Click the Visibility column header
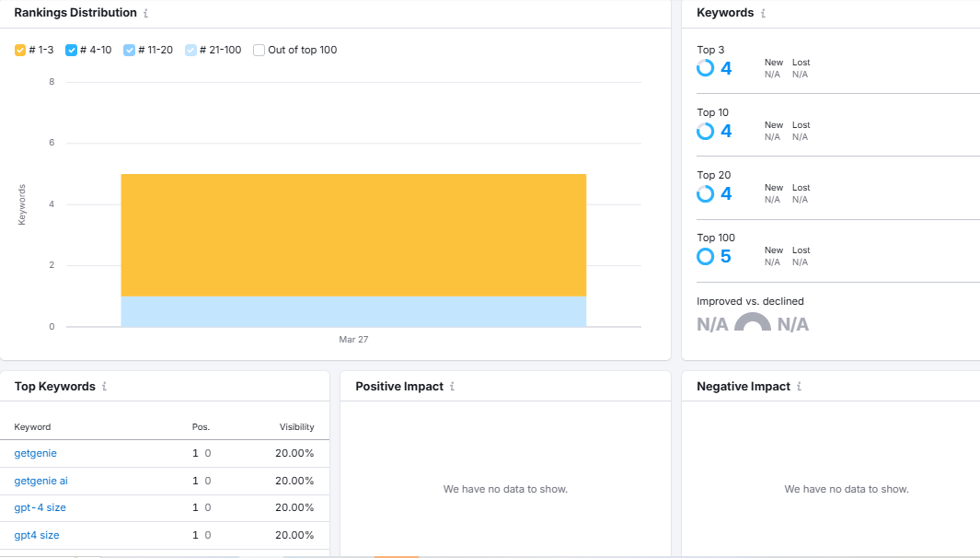The image size is (980, 558). (297, 426)
